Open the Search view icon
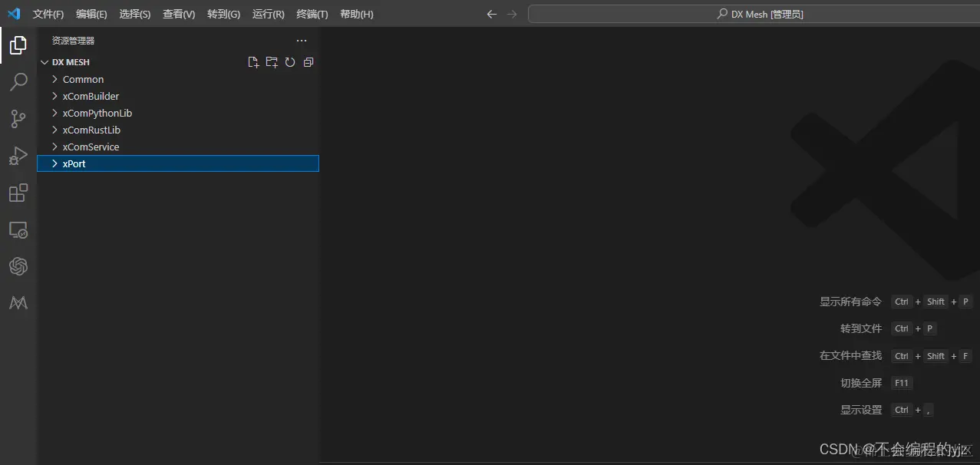The width and height of the screenshot is (980, 465). [18, 81]
